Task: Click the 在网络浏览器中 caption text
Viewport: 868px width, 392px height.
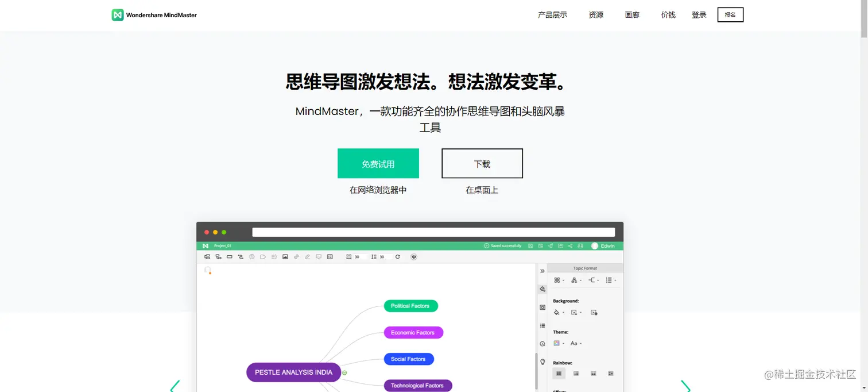Action: click(x=378, y=190)
